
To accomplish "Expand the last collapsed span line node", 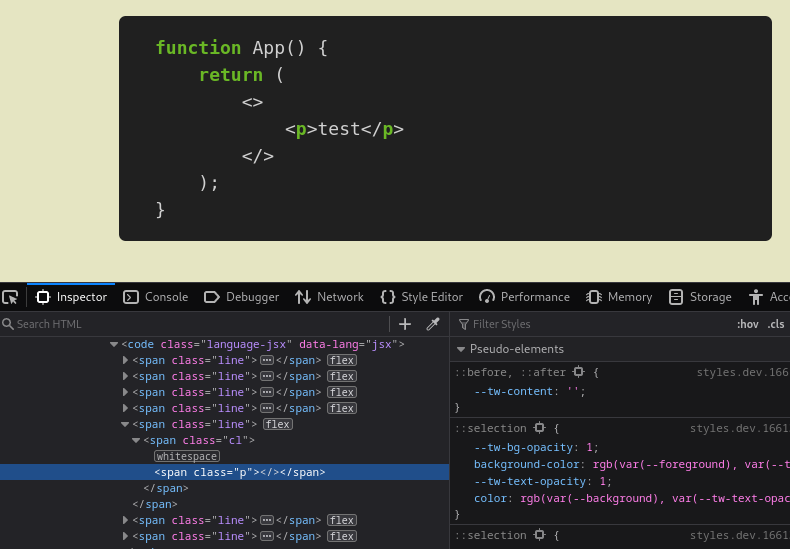I will [125, 536].
